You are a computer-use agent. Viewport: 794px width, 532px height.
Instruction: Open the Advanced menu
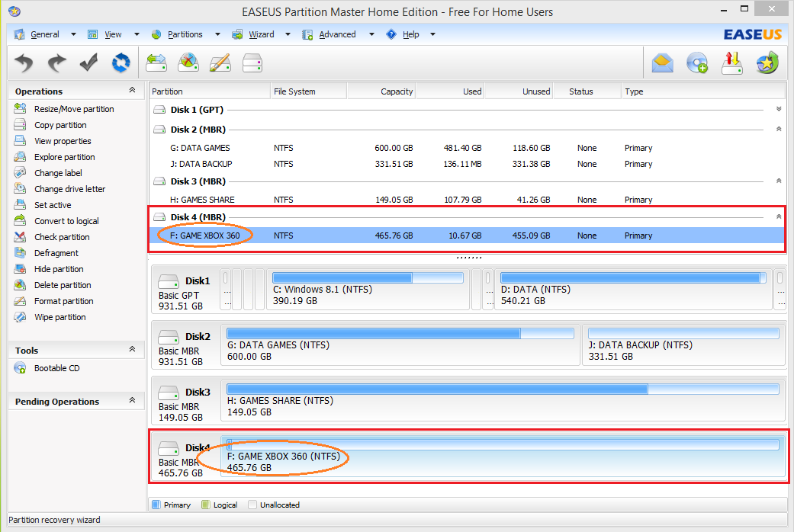click(337, 34)
